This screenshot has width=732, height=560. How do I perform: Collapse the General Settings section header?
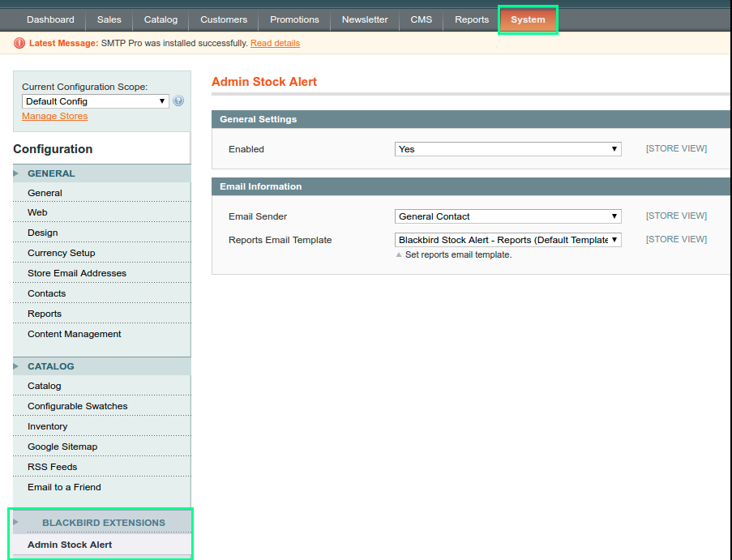tap(472, 119)
